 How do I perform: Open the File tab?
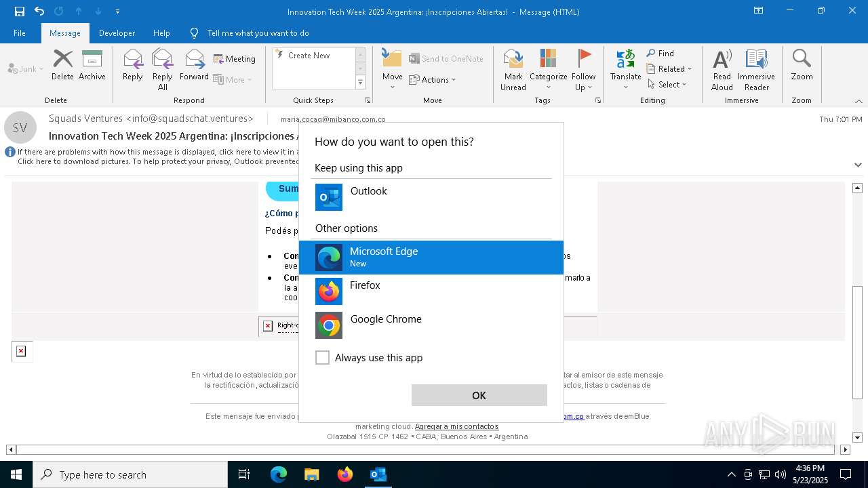point(20,33)
